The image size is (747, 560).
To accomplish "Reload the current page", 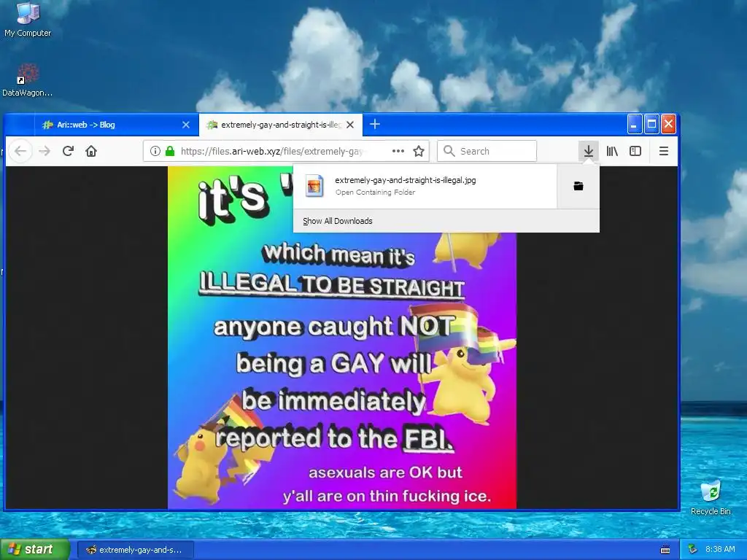I will pos(68,152).
